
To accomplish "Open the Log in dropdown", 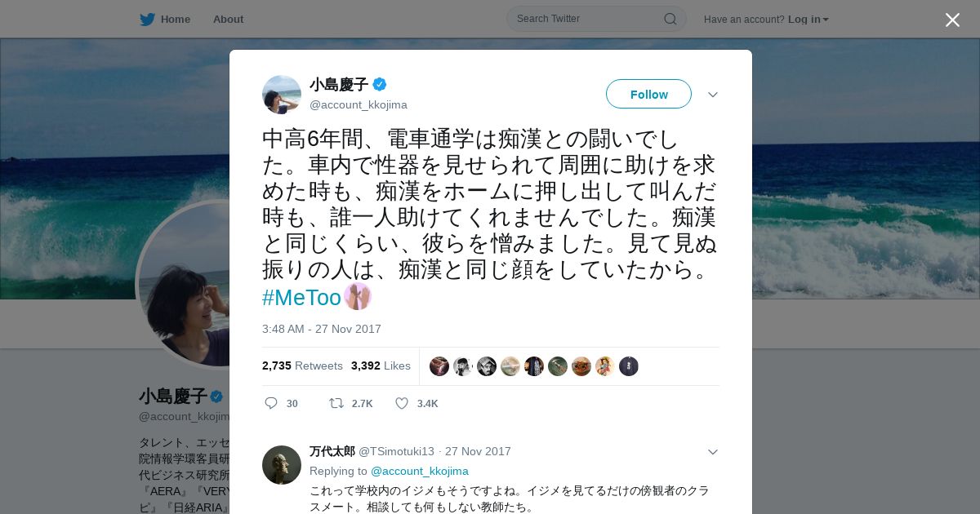I will (x=808, y=19).
